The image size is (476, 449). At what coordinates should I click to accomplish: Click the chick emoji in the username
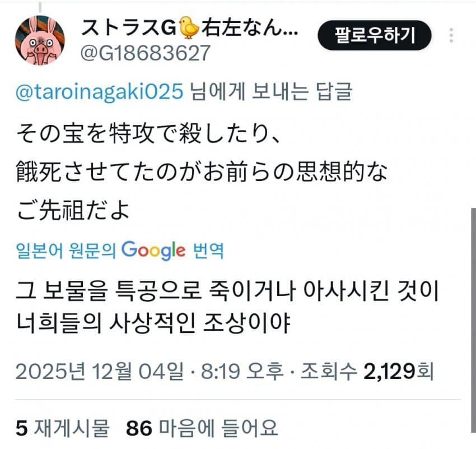point(189,27)
